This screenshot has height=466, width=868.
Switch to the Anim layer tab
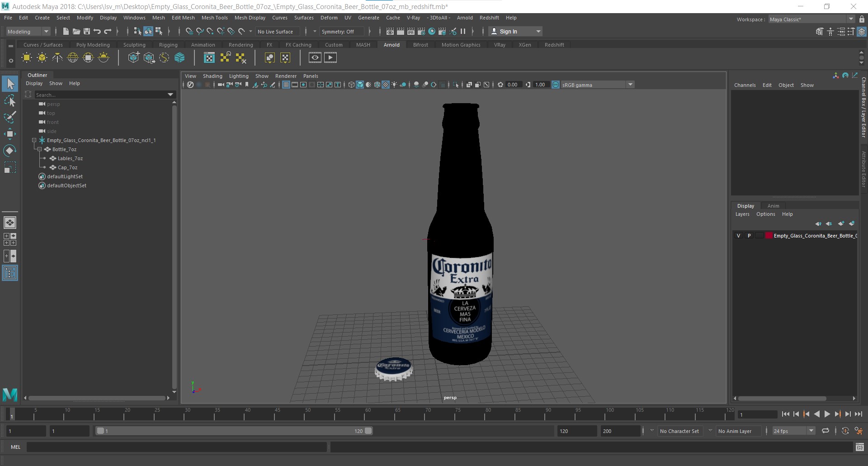click(x=773, y=206)
